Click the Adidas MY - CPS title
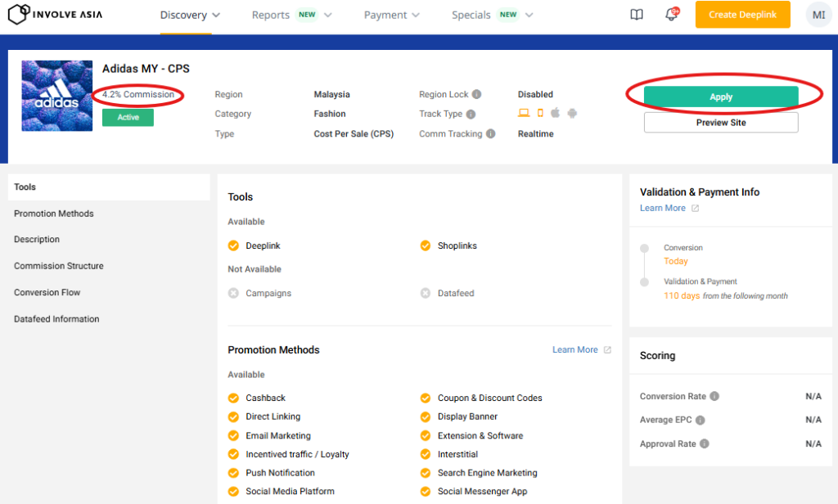Image resolution: width=838 pixels, height=504 pixels. [x=146, y=69]
